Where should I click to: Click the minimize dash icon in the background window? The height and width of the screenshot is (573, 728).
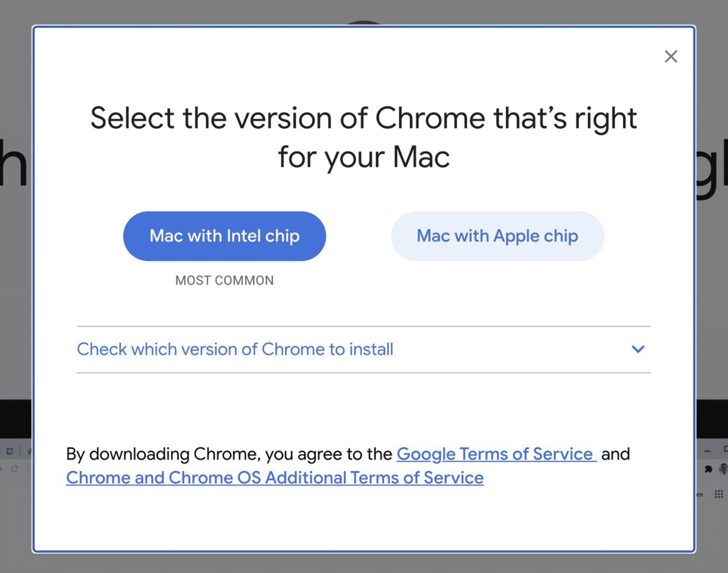pos(707,451)
